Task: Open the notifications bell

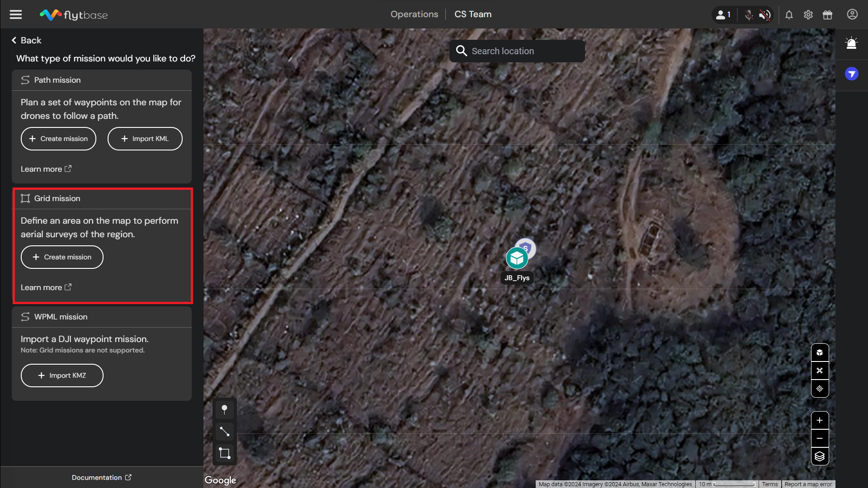Action: click(789, 15)
